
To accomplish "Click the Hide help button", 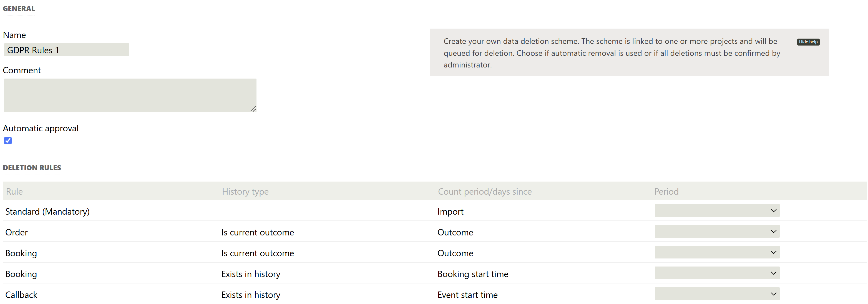I will pos(808,42).
